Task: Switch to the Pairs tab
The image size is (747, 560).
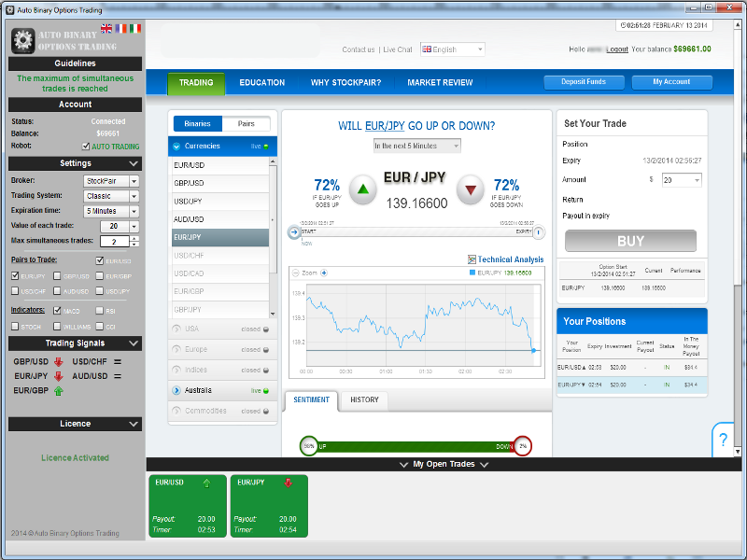Action: click(247, 124)
